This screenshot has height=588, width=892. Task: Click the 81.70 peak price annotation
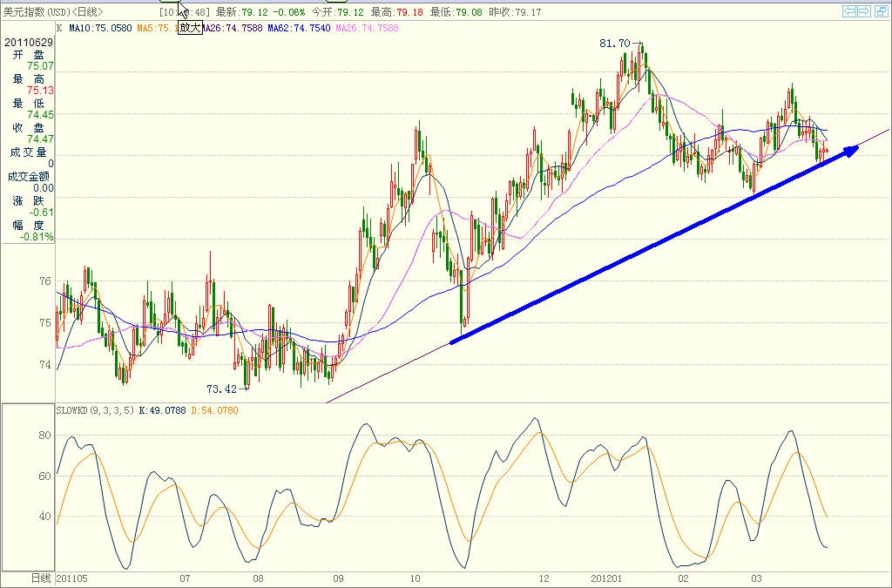coord(615,44)
